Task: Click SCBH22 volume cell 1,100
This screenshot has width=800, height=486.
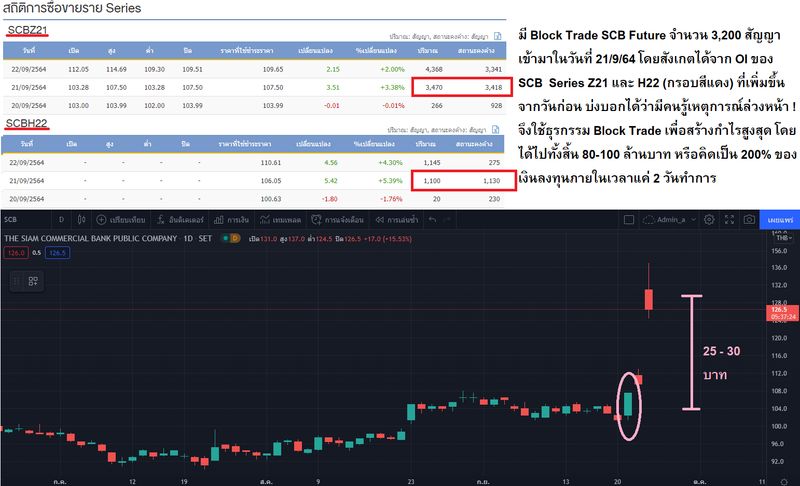Action: pyautogui.click(x=432, y=181)
